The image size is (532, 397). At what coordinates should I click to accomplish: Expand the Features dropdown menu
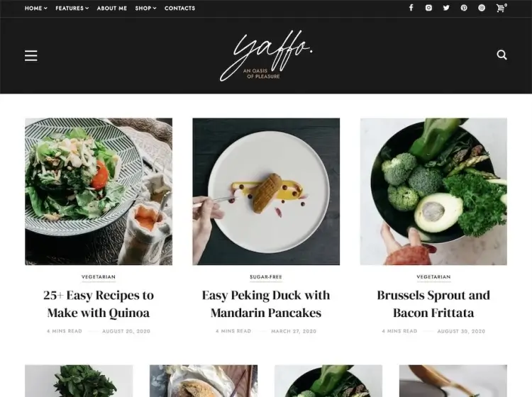[72, 8]
